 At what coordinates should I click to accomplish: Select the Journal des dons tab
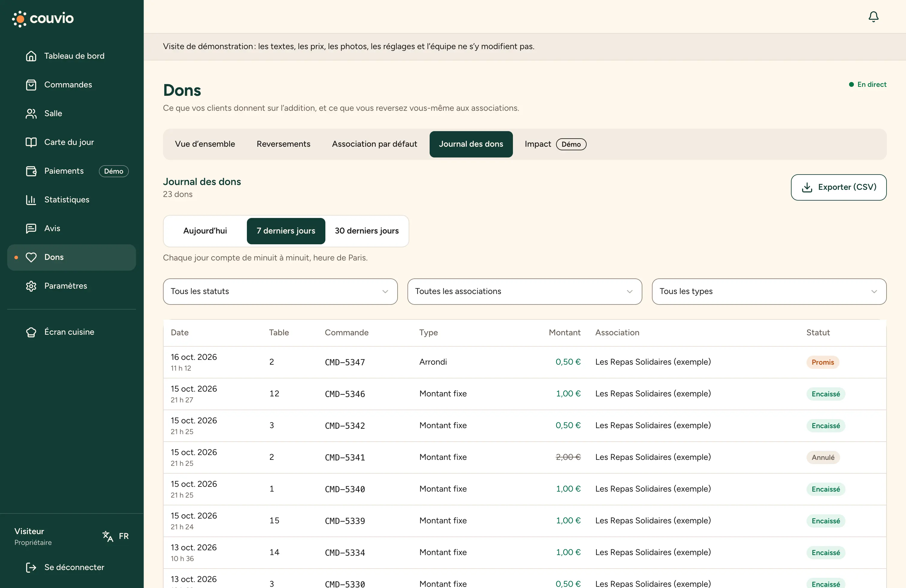point(471,144)
